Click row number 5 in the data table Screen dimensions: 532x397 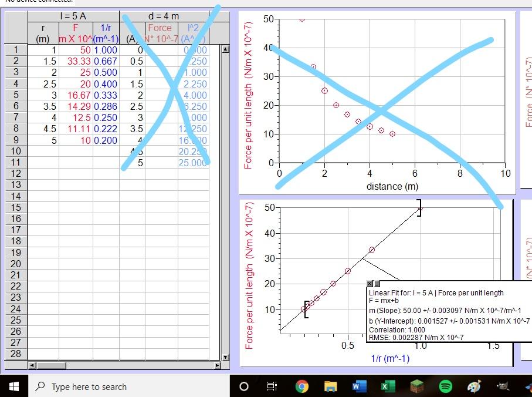point(16,95)
